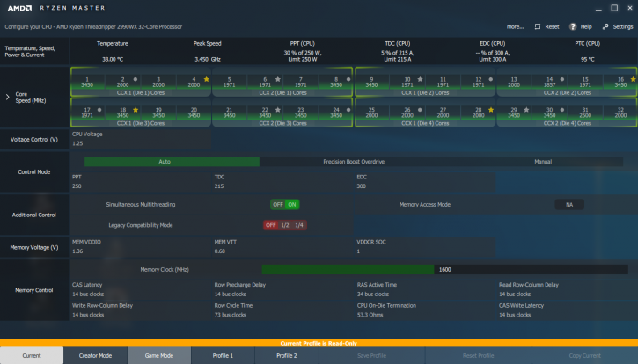Set Legacy Compatibility Mode to 1/2
The height and width of the screenshot is (364, 638).
coord(285,225)
